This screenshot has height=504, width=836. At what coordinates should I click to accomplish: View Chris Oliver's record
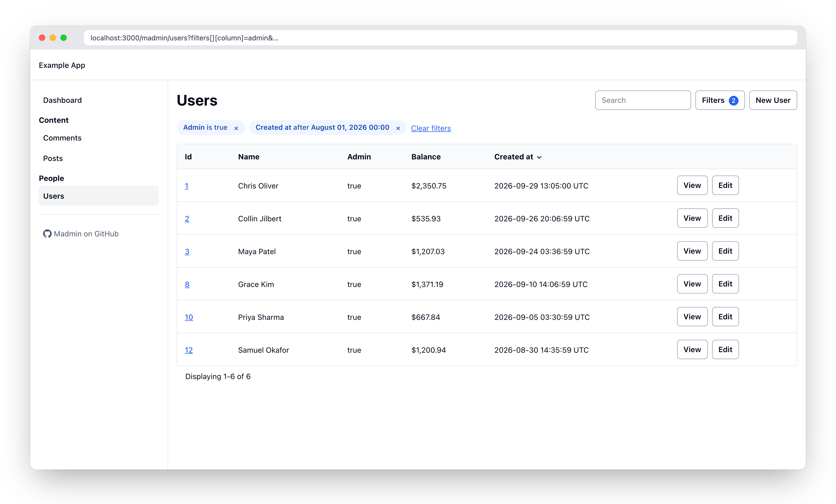[x=692, y=185]
